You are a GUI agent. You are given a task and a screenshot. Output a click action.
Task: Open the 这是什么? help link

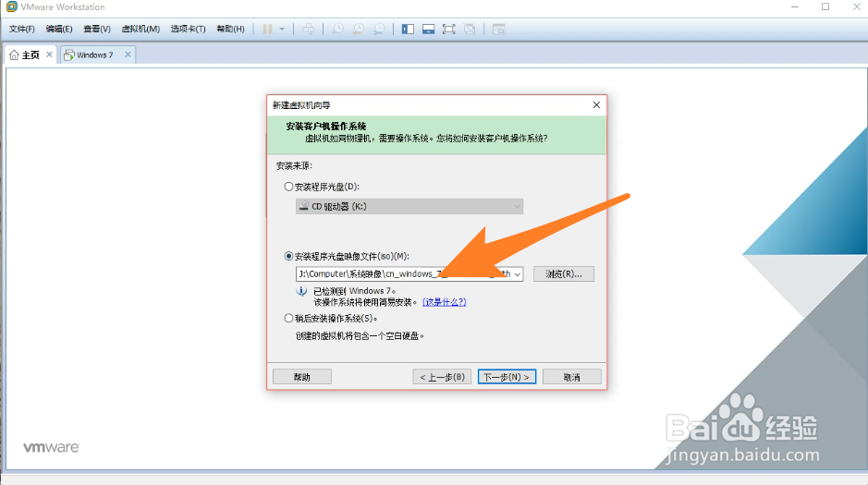click(x=444, y=302)
